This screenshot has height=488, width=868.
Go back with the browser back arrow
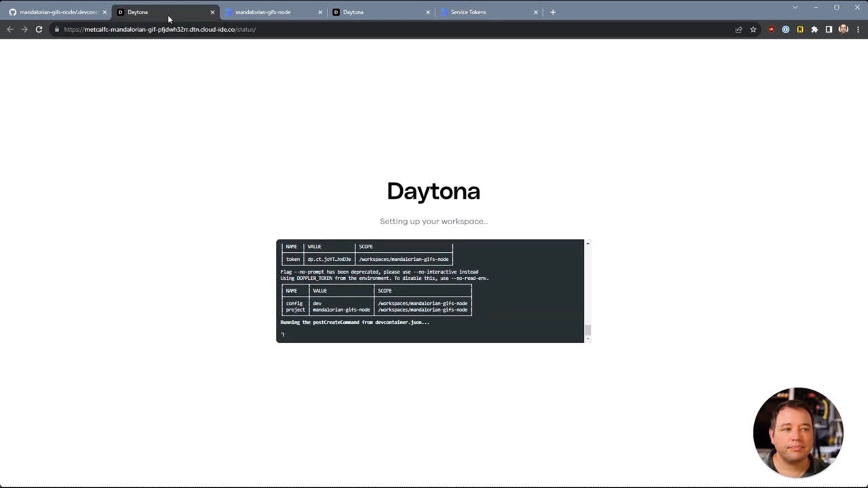pos(9,29)
